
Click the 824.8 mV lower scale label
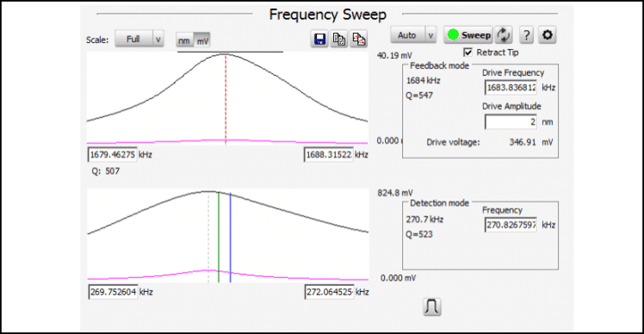tap(395, 193)
